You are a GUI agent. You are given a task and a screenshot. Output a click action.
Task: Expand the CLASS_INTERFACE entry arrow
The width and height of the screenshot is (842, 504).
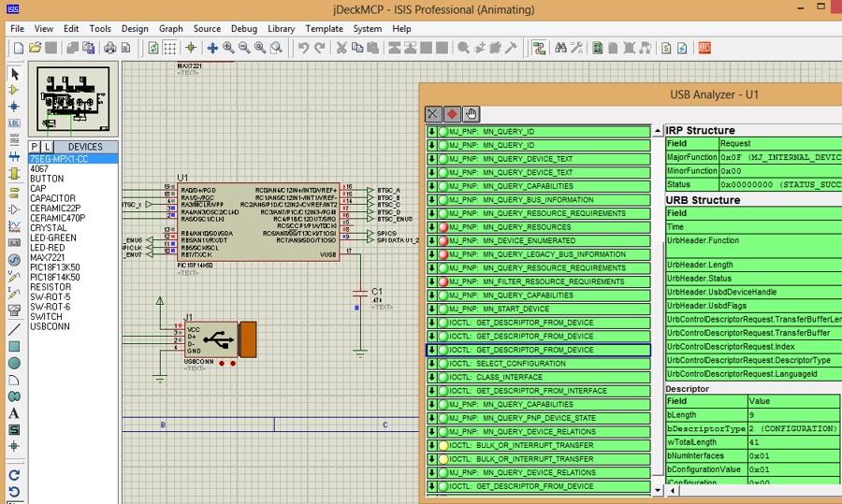[432, 377]
